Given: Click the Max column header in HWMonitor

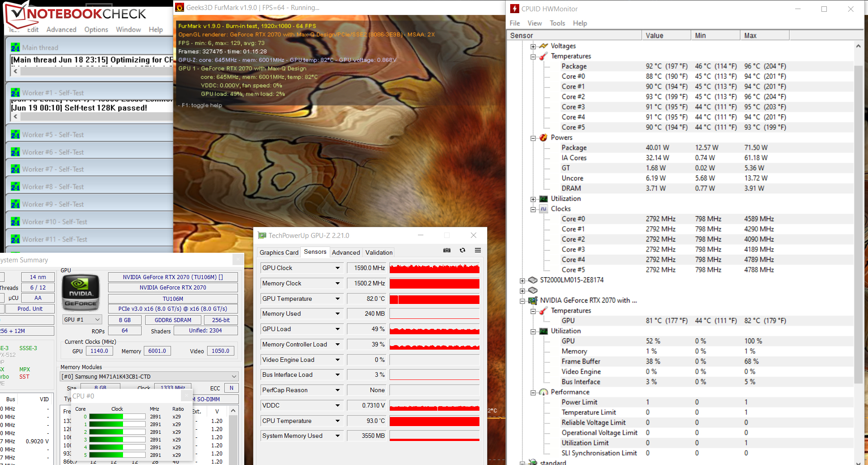Looking at the screenshot, I should (765, 35).
